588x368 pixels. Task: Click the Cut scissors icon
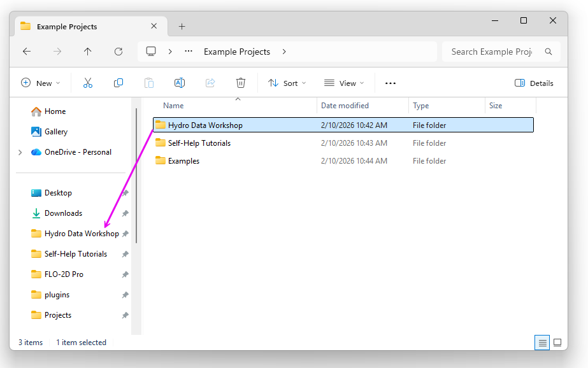coord(88,83)
